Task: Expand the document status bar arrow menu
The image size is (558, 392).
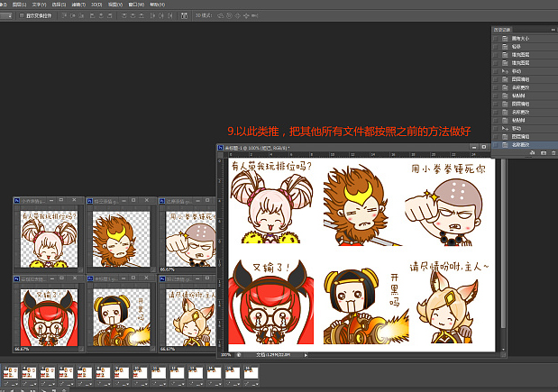Action: [306, 355]
